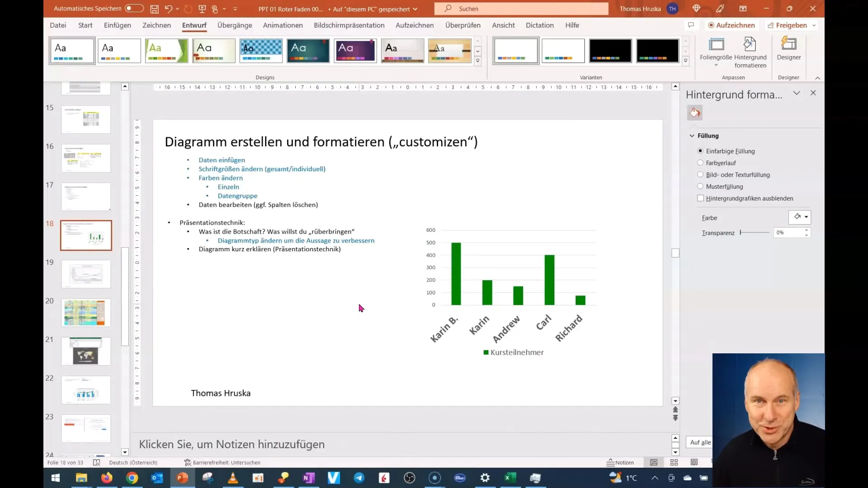This screenshot has height=488, width=868.
Task: Drag the Transparenz slider control
Action: coord(741,232)
